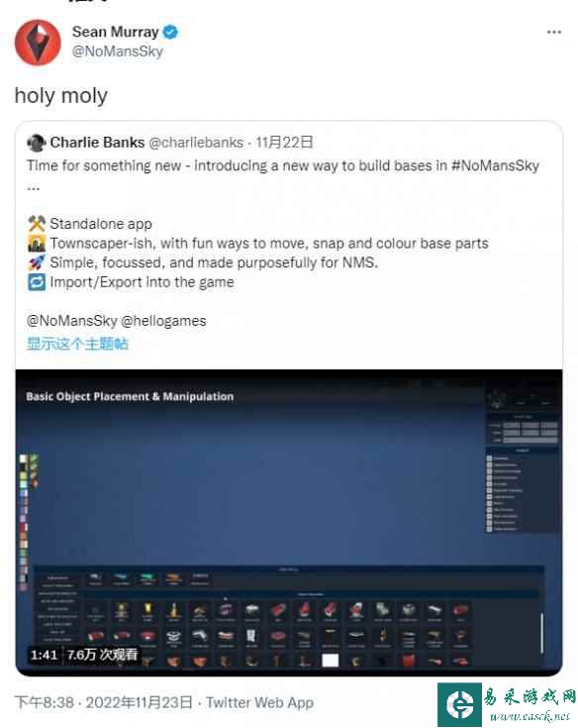The image size is (578, 728).
Task: Click the green easck watermark logo
Action: click(x=459, y=704)
